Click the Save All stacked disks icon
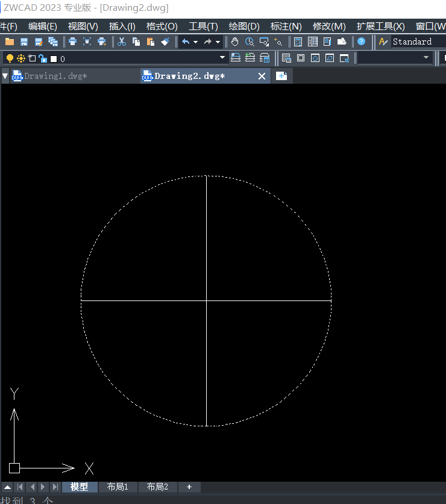 53,42
